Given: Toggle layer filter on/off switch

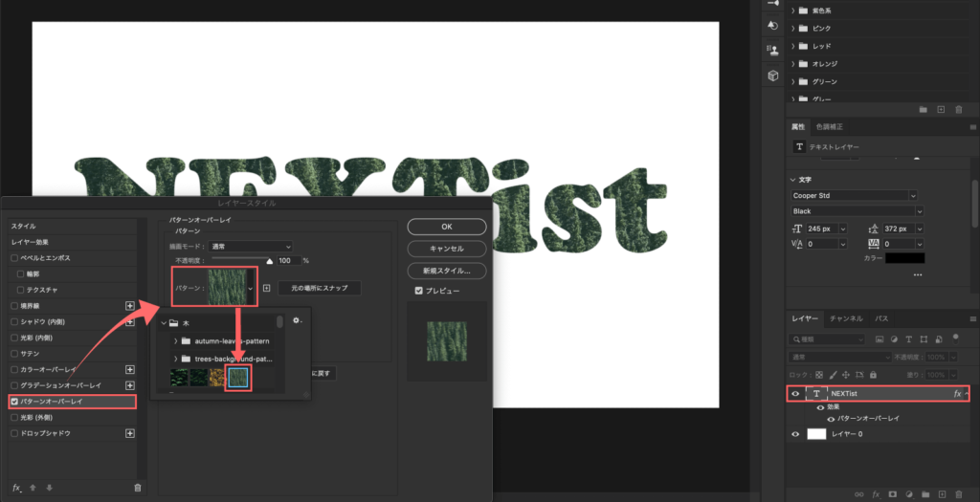Looking at the screenshot, I should pyautogui.click(x=955, y=339).
